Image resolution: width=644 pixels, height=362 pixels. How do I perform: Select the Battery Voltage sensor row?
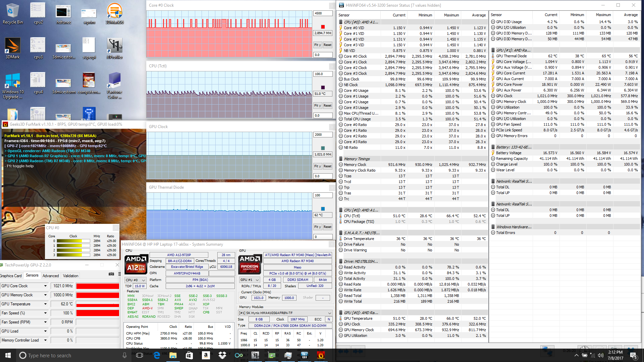point(565,153)
